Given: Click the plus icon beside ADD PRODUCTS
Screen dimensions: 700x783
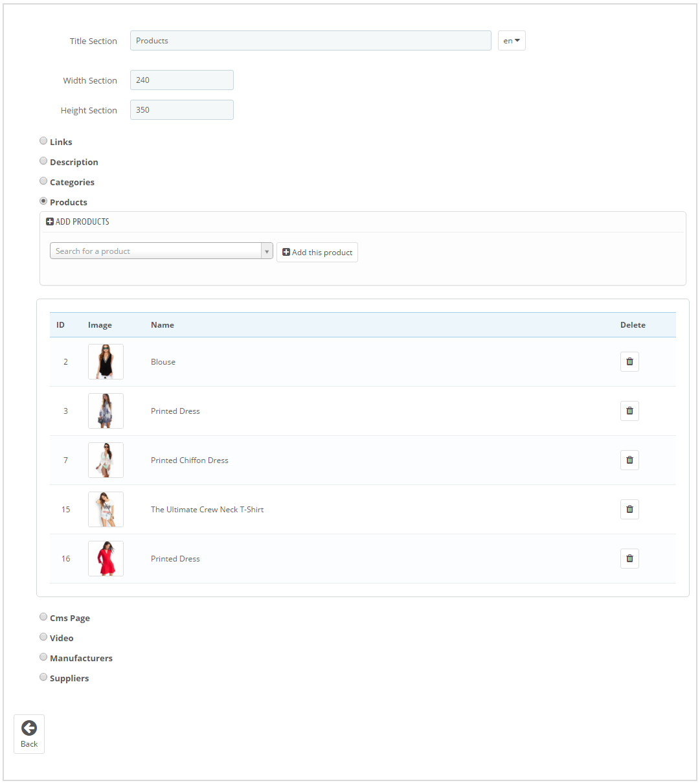Looking at the screenshot, I should pyautogui.click(x=50, y=221).
